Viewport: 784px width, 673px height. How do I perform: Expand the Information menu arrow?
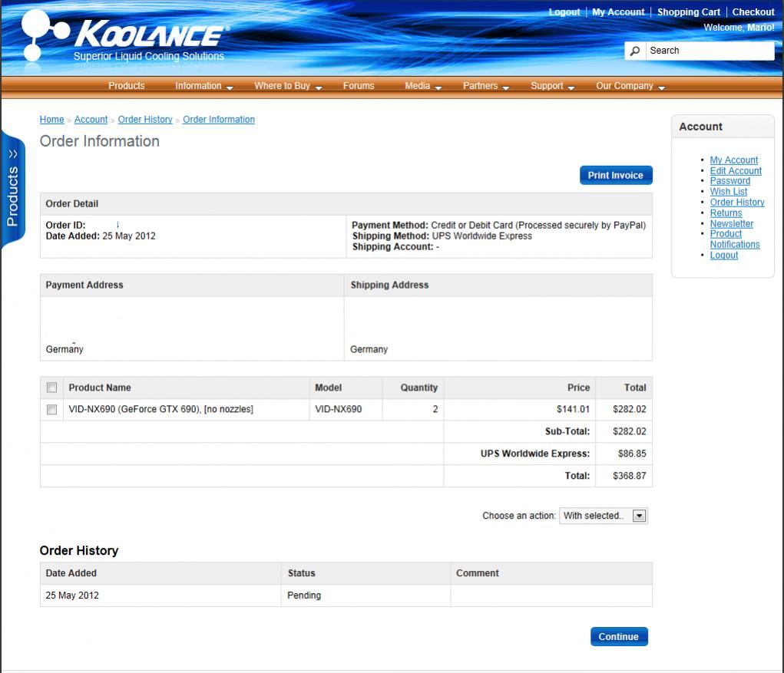point(230,87)
